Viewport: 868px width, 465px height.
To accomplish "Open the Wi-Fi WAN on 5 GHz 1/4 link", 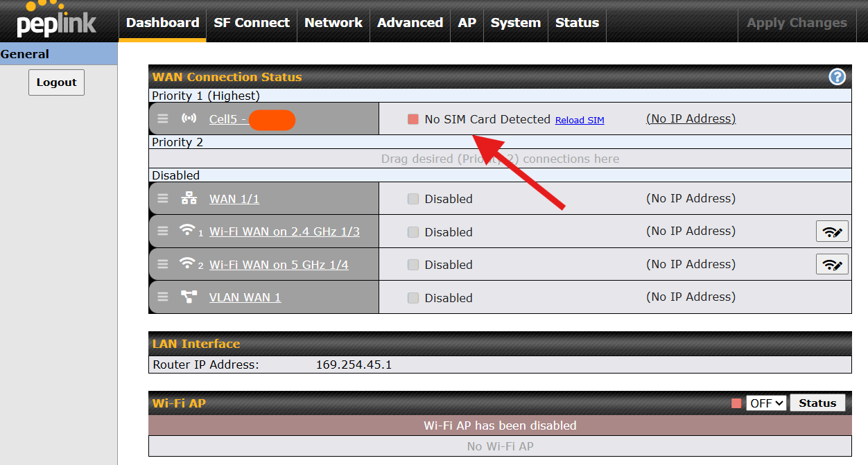I will pos(279,265).
